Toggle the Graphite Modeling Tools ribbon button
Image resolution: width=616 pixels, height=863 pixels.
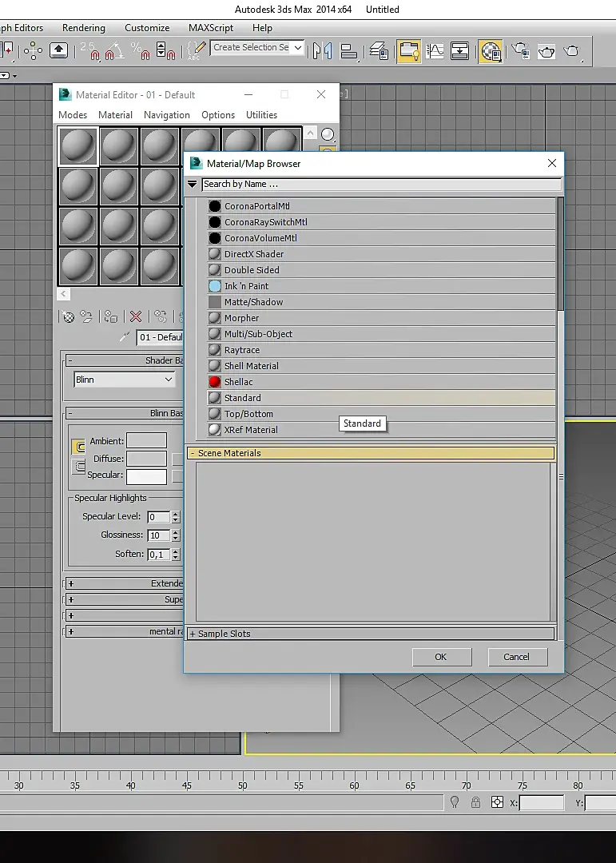[409, 51]
